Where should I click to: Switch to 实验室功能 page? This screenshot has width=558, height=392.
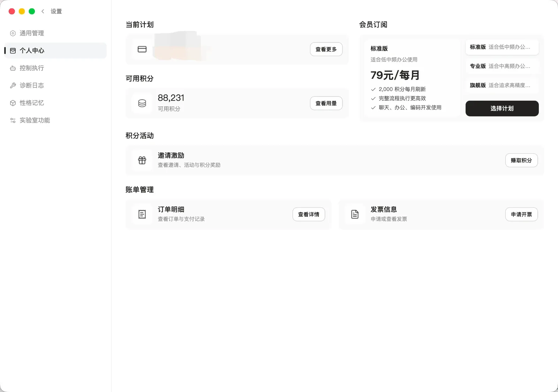[56, 120]
